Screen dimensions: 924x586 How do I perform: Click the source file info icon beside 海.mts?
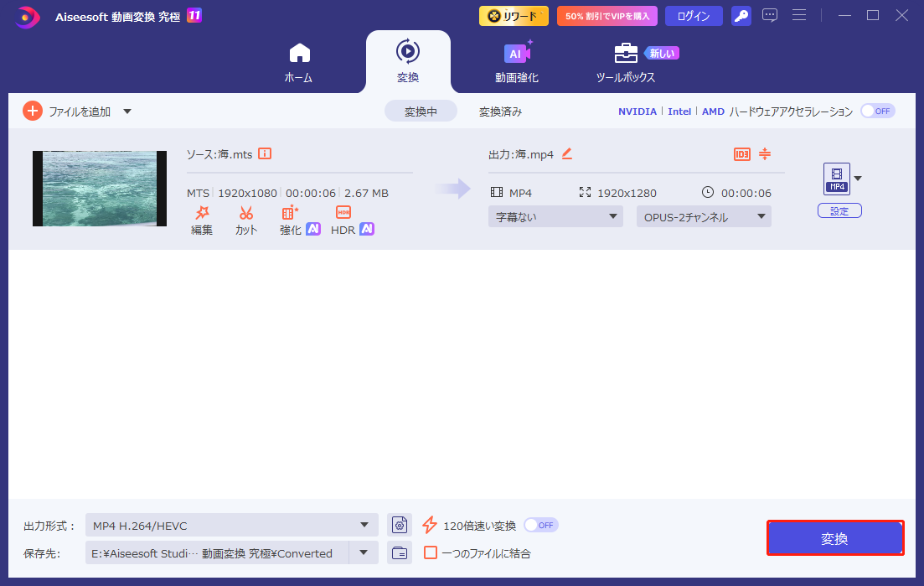coord(265,153)
